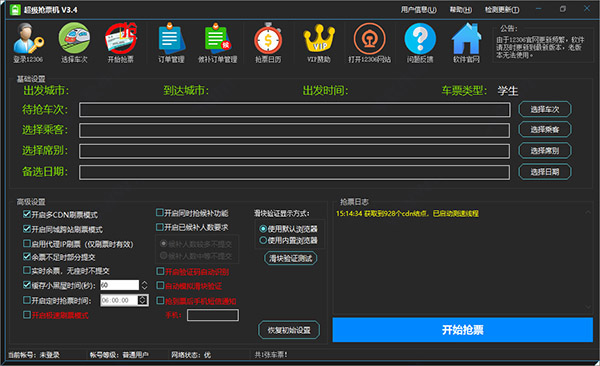Toggle 缓存小黑屋时间(秒) checkbox

point(27,285)
